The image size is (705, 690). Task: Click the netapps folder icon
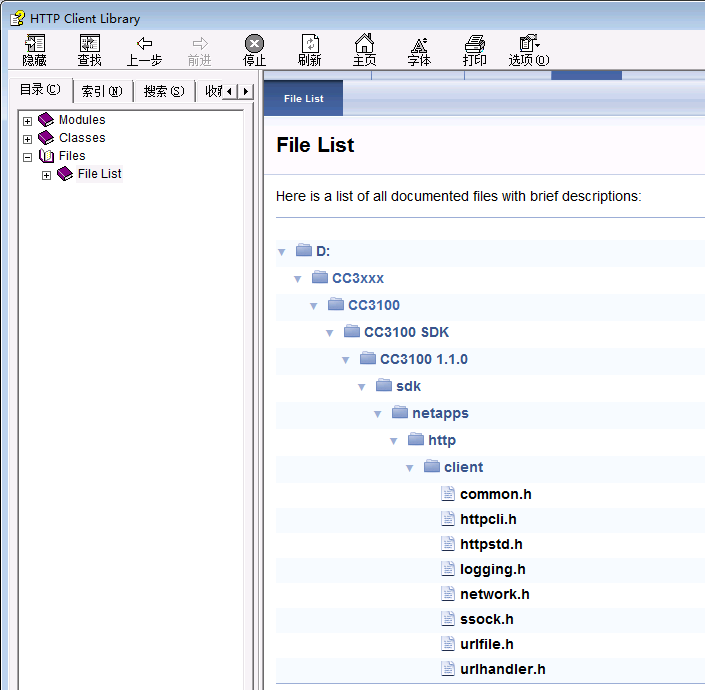(400, 412)
